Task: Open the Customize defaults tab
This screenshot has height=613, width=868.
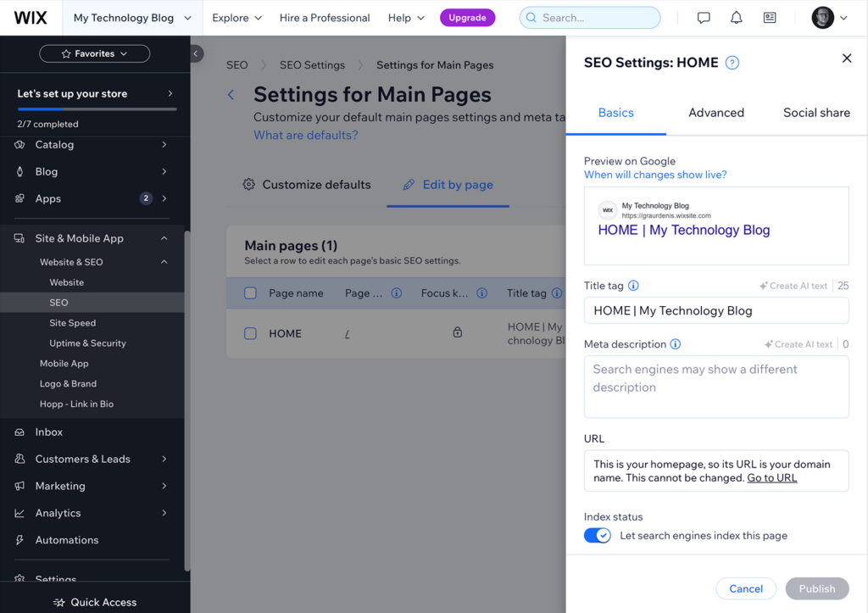Action: coord(307,185)
